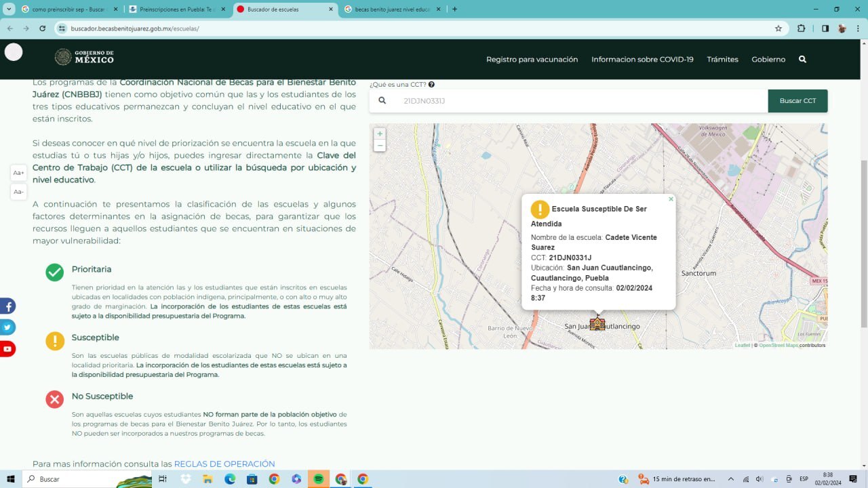Viewport: 868px width, 488px height.
Task: Open Microsoft Edge from the taskbar
Action: [230, 479]
